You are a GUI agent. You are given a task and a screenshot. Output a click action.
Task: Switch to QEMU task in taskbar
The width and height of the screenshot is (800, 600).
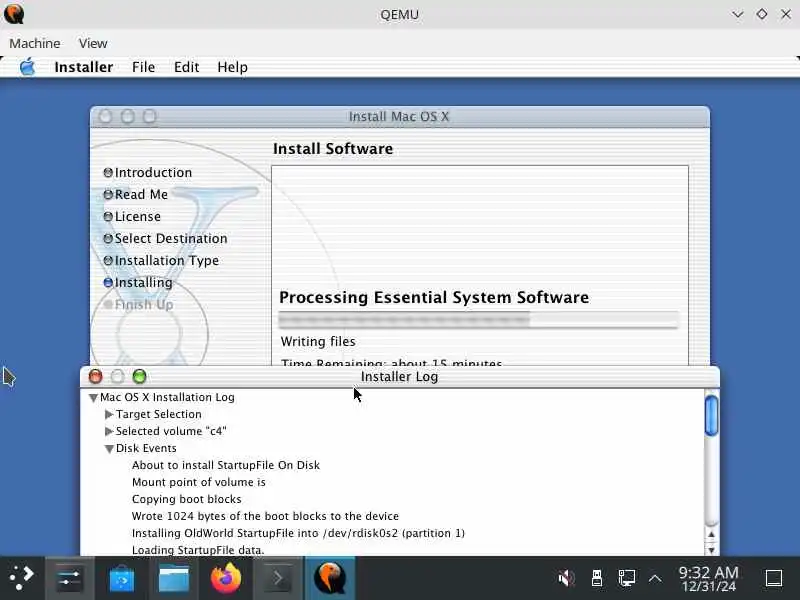click(x=330, y=578)
